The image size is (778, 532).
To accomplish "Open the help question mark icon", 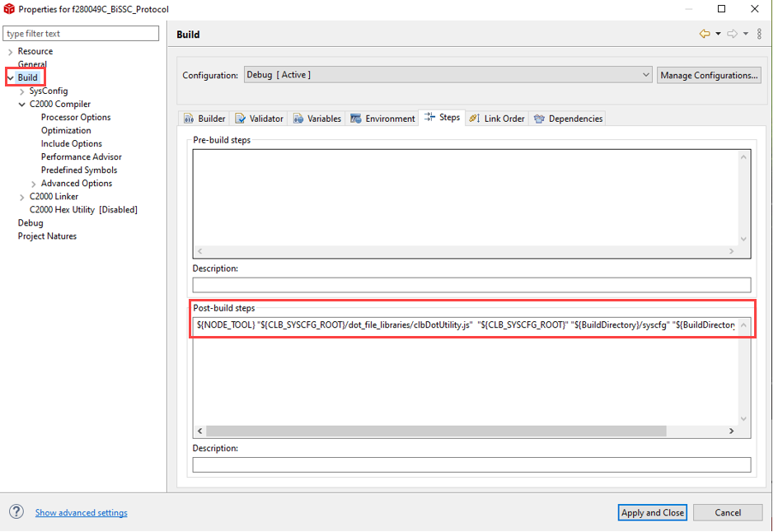I will 16,511.
